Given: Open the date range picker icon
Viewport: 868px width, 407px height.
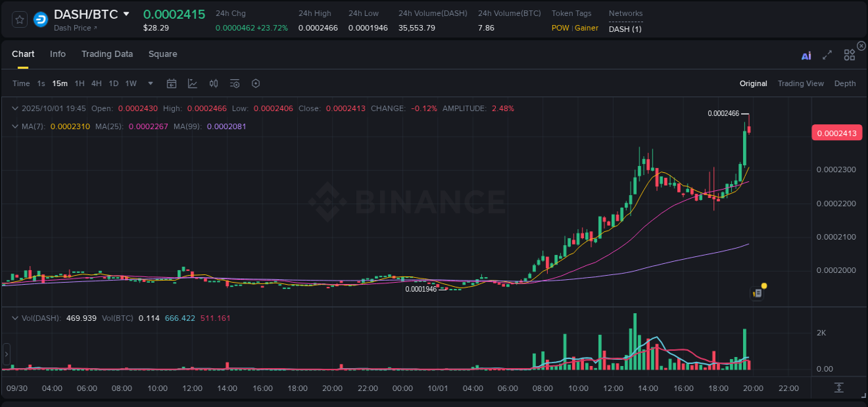Looking at the screenshot, I should 172,83.
